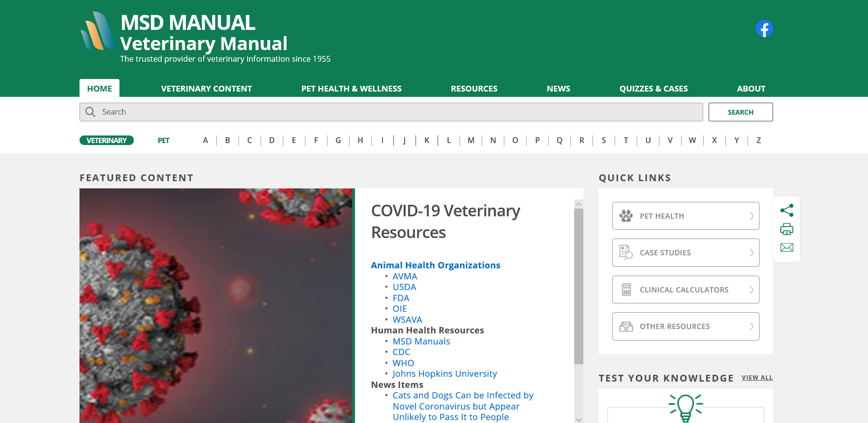Image resolution: width=868 pixels, height=423 pixels.
Task: Select the VETERINARY toggle pill
Action: pyautogui.click(x=106, y=140)
